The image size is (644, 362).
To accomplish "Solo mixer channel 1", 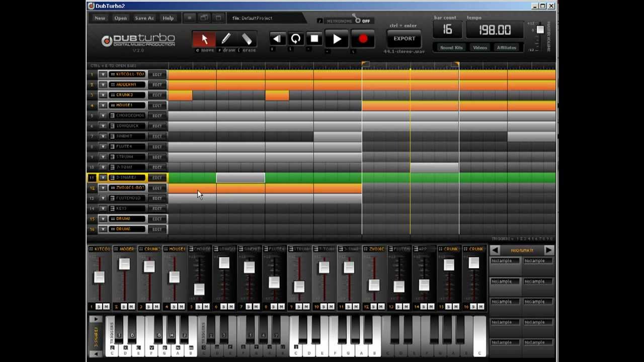I will (x=99, y=307).
